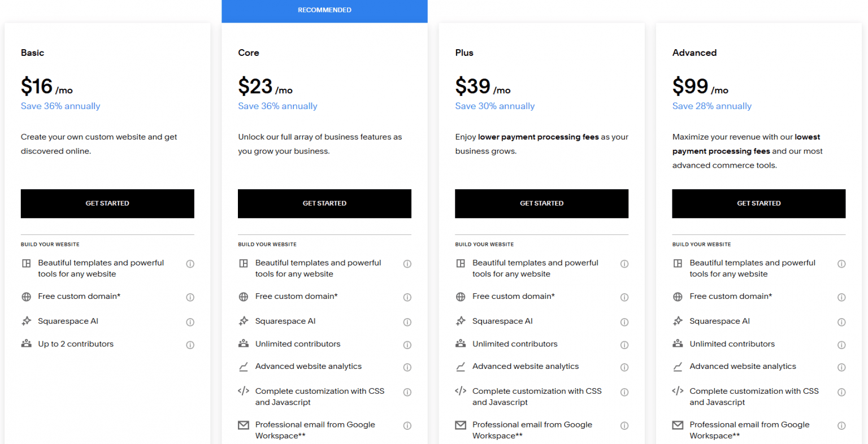
Task: Click the RECOMMENDED banner above Core plan
Action: [324, 10]
